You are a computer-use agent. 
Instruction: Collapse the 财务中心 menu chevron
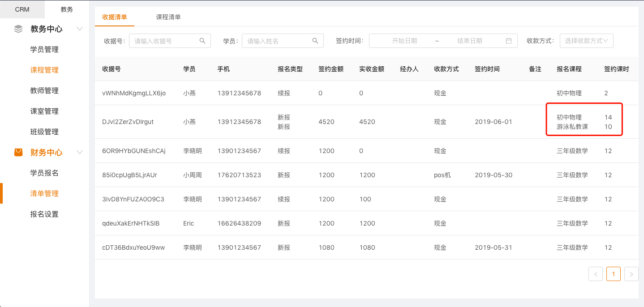[x=80, y=153]
